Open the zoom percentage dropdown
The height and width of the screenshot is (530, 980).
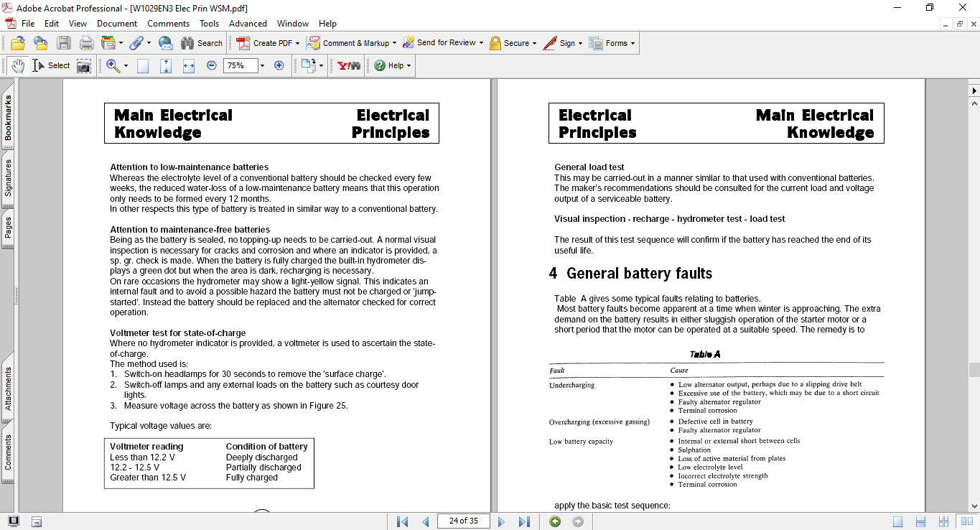coord(262,65)
